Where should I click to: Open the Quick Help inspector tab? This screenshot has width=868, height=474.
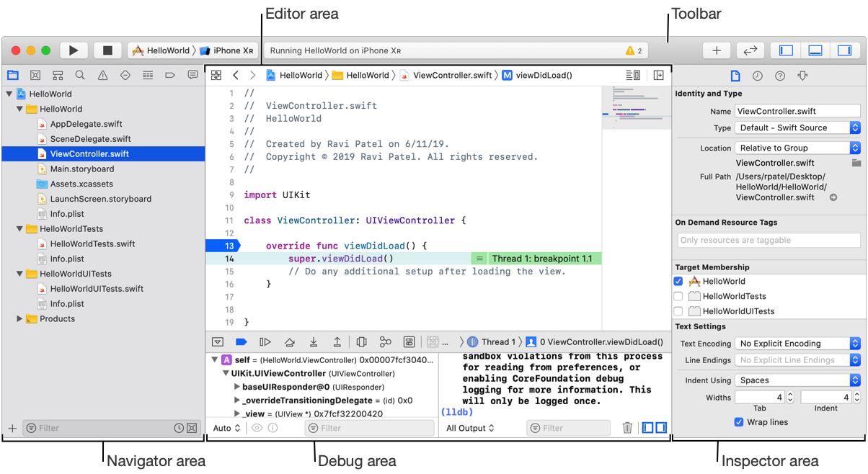click(780, 76)
